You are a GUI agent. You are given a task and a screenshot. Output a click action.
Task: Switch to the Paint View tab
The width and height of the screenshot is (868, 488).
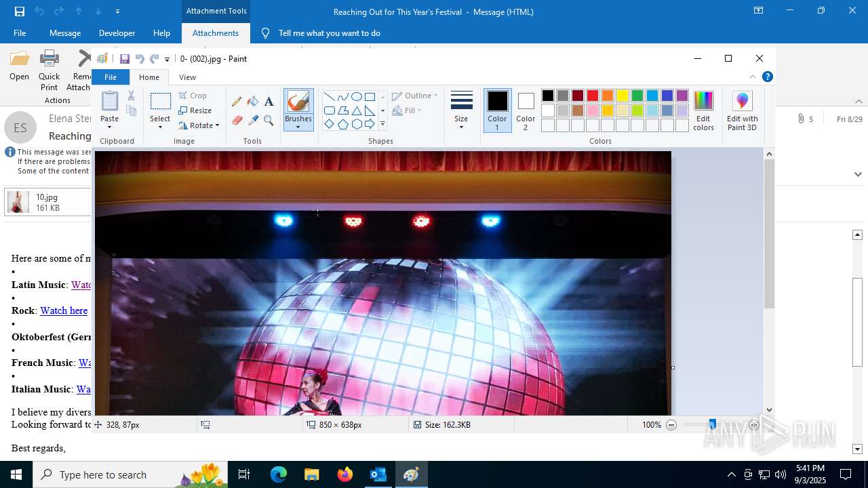(x=188, y=77)
